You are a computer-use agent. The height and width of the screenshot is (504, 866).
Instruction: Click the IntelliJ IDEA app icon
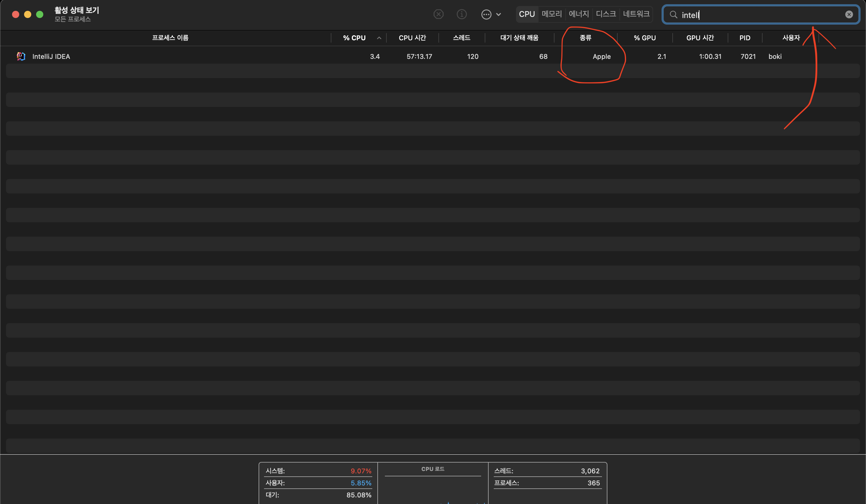click(21, 56)
